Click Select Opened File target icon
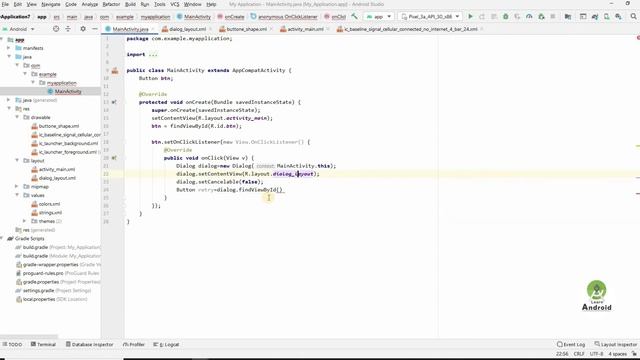The width and height of the screenshot is (640, 360). click(56, 29)
